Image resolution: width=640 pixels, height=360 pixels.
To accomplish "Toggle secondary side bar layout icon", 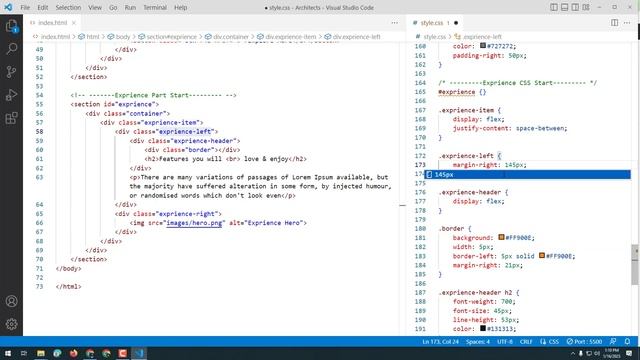I will (x=575, y=7).
